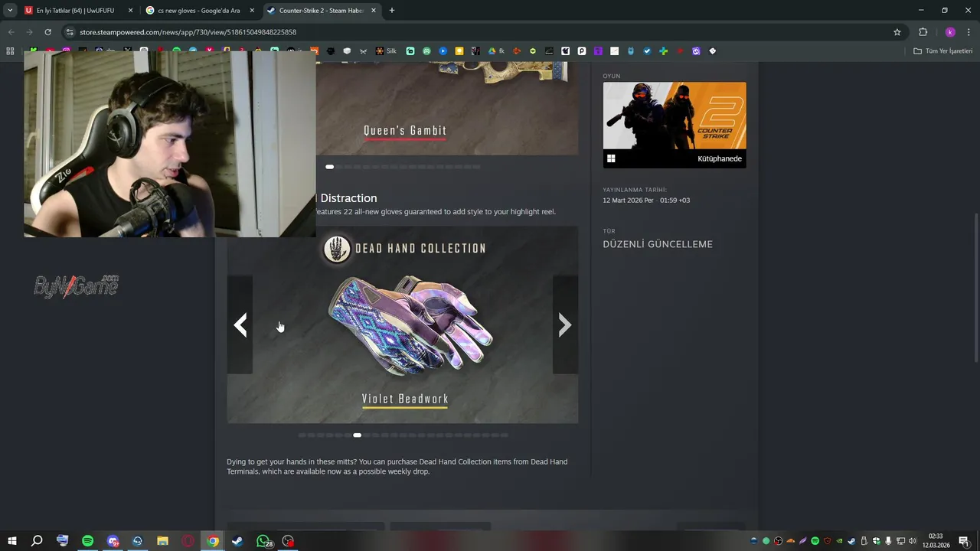Open Windows Security tray icon
Image resolution: width=980 pixels, height=551 pixels.
tap(876, 541)
